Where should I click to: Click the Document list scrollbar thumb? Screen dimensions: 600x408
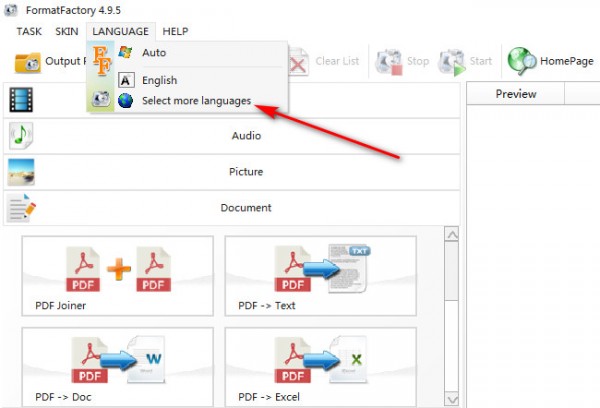tap(452, 271)
